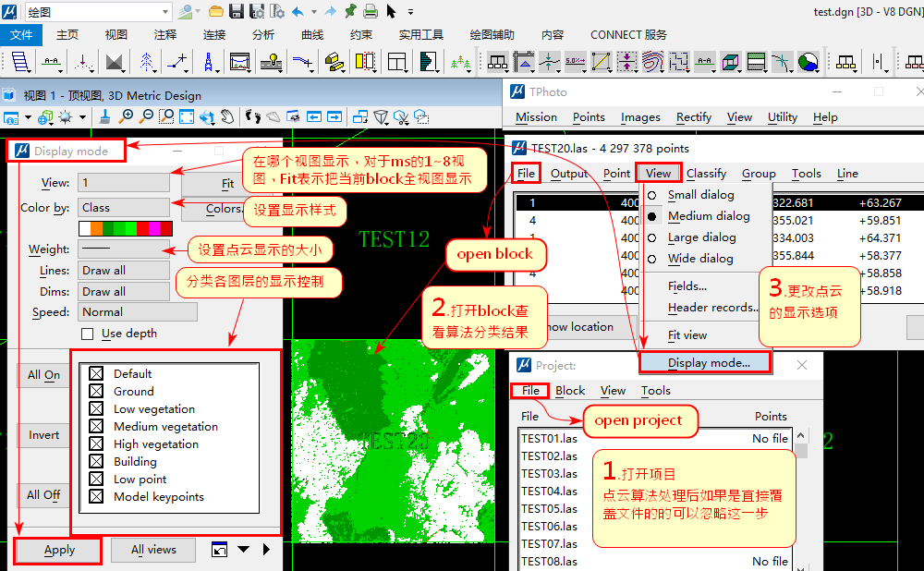Click the powerline tower icon
The width and height of the screenshot is (924, 571).
coord(209,61)
